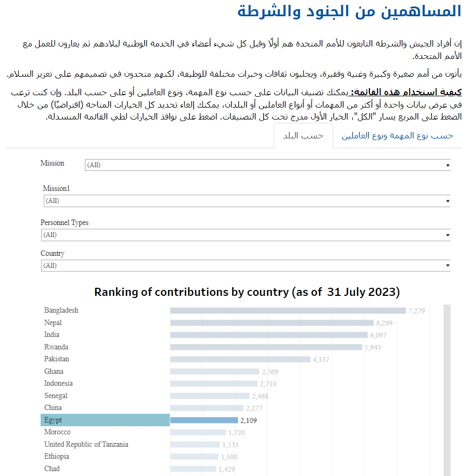Expand the Mission1 combo box
476x476 pixels.
coord(246,201)
